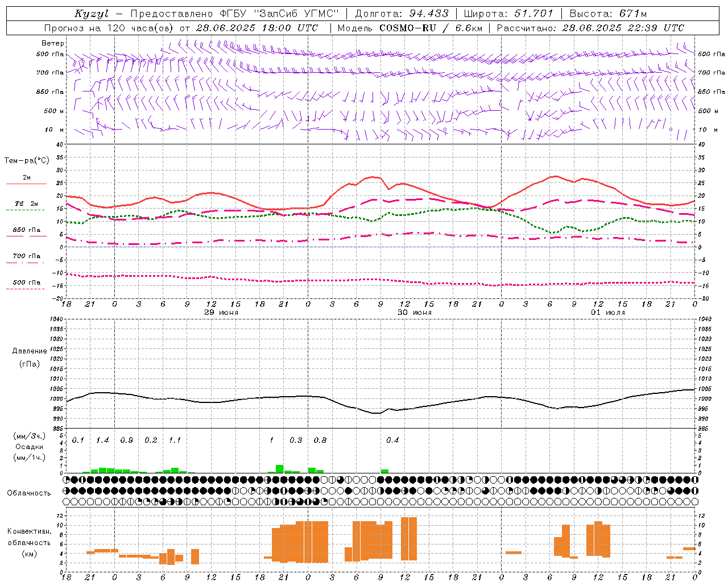Screen dimensions: 728x582
Task: Click the 3-hour precipitation value "0.3"
Action: 296,440
